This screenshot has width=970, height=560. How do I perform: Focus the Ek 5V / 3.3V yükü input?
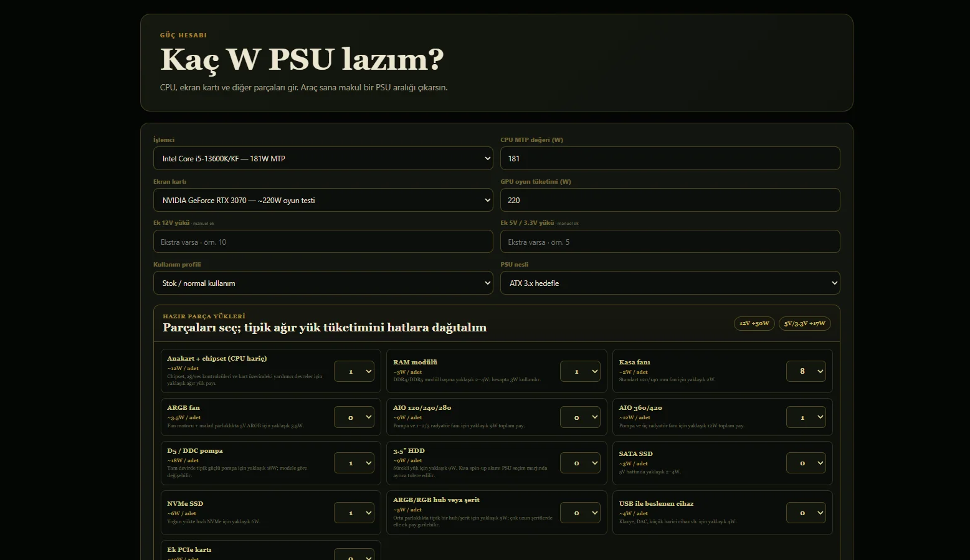tap(670, 242)
